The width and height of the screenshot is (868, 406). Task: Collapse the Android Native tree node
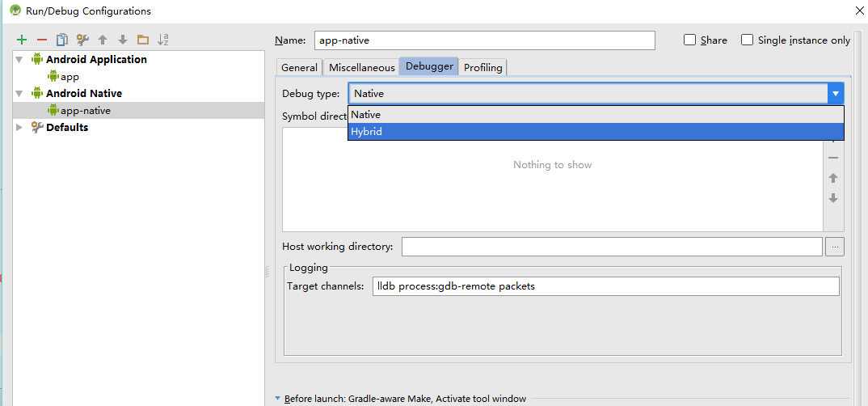click(x=20, y=94)
